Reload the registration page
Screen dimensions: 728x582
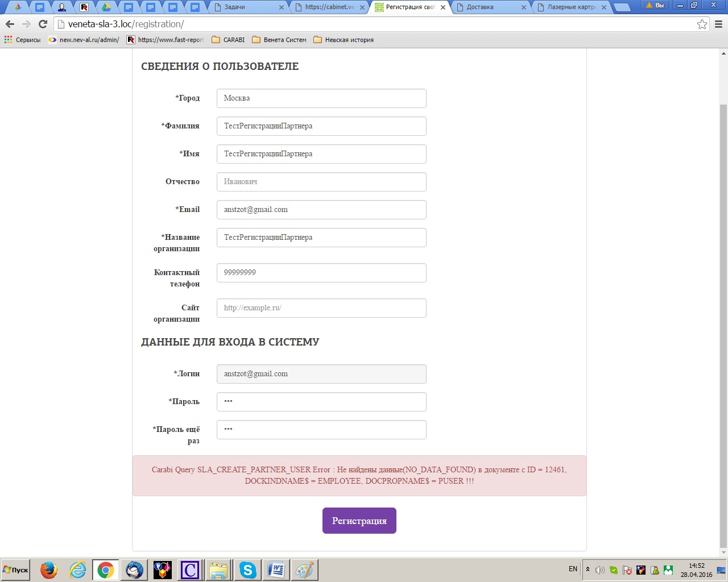click(43, 24)
